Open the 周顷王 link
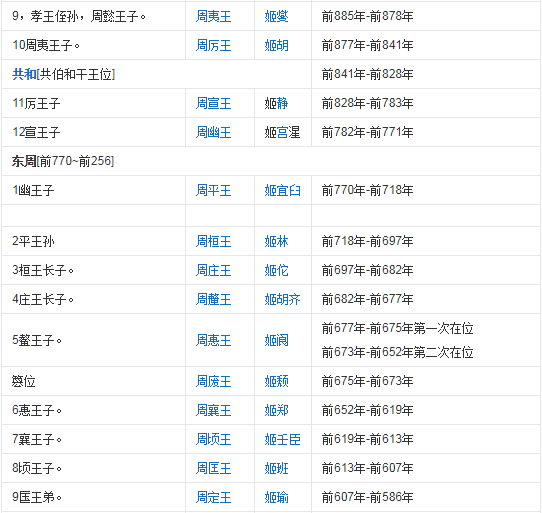542x513 pixels. pyautogui.click(x=213, y=440)
